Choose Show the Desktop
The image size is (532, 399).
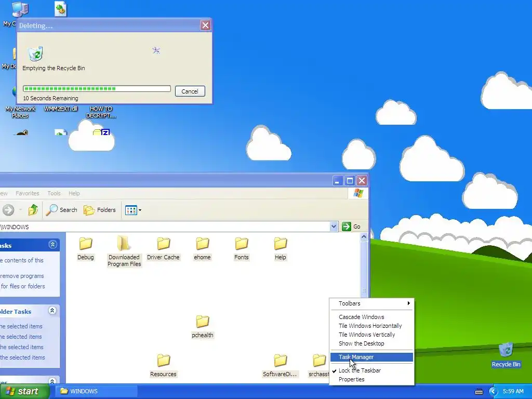tap(371, 343)
